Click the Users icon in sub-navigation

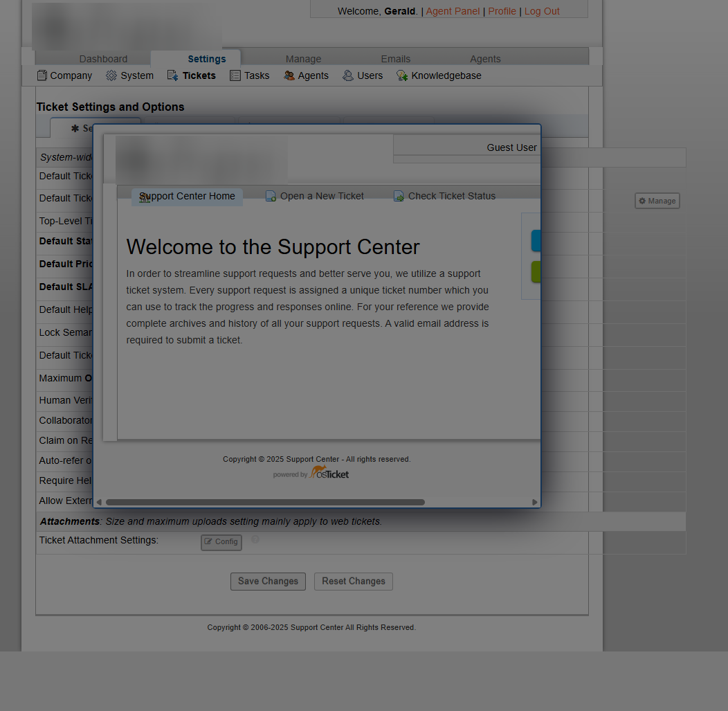tap(348, 75)
